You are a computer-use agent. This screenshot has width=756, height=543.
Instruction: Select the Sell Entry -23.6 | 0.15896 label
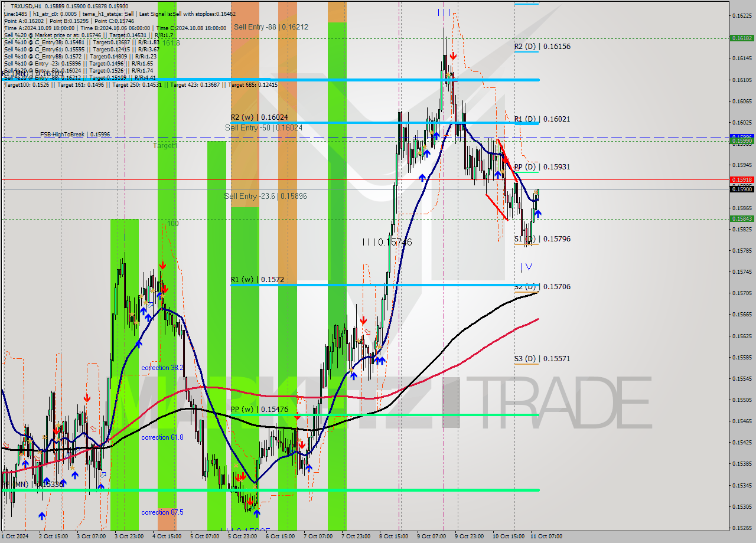[266, 196]
